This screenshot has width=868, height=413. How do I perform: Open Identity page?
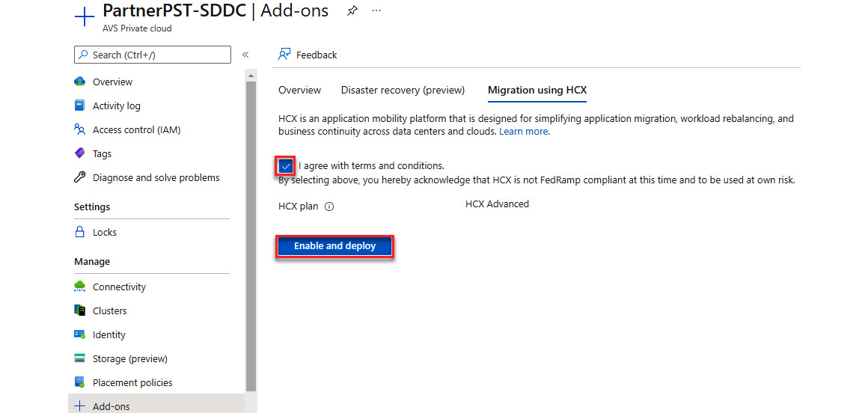pyautogui.click(x=109, y=335)
